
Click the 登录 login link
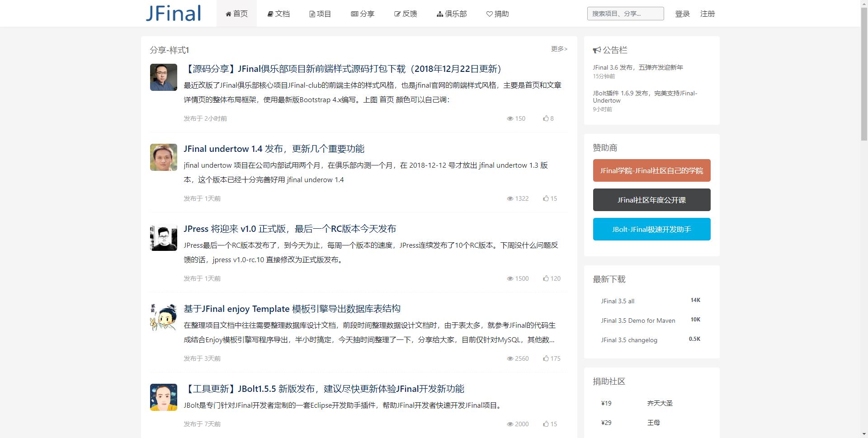(682, 14)
